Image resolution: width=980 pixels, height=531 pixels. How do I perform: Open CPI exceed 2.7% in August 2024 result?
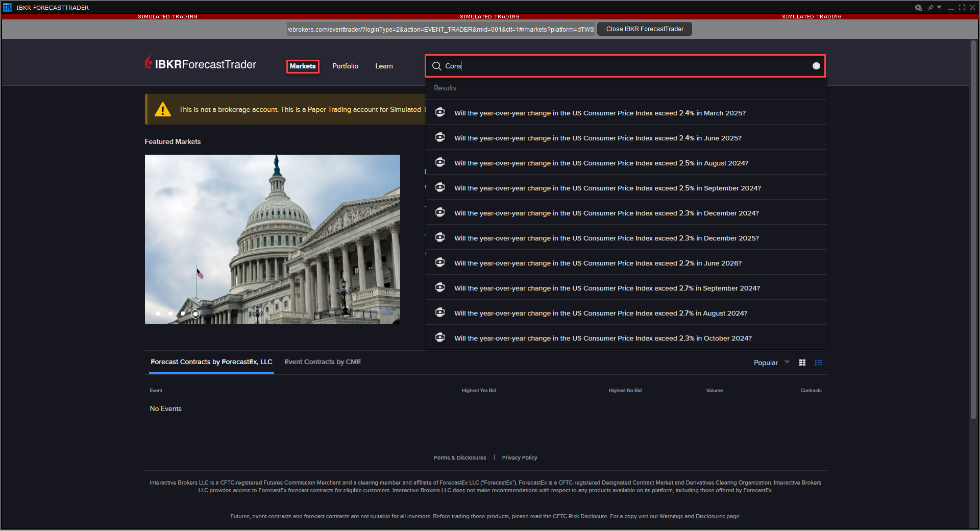[626, 312]
